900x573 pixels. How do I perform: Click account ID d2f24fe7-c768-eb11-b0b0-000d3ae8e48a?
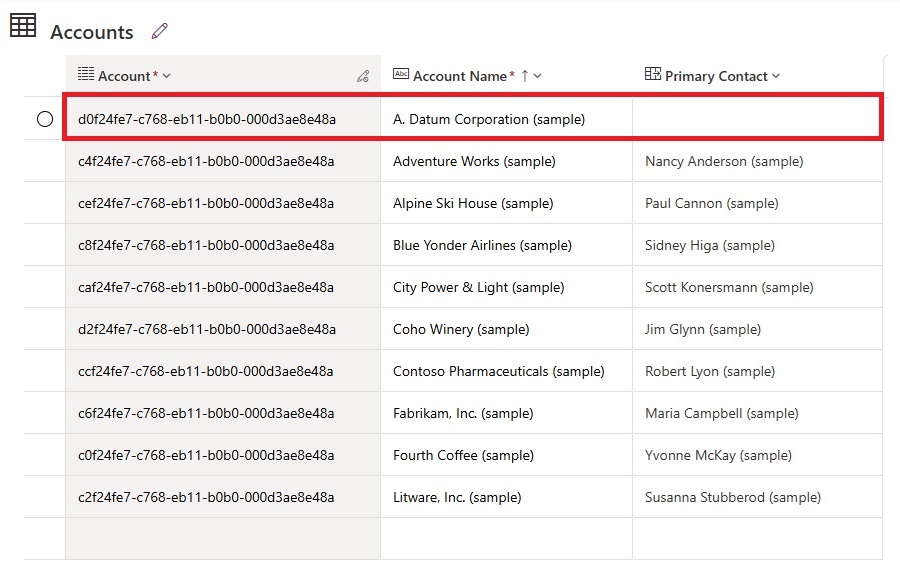[207, 329]
